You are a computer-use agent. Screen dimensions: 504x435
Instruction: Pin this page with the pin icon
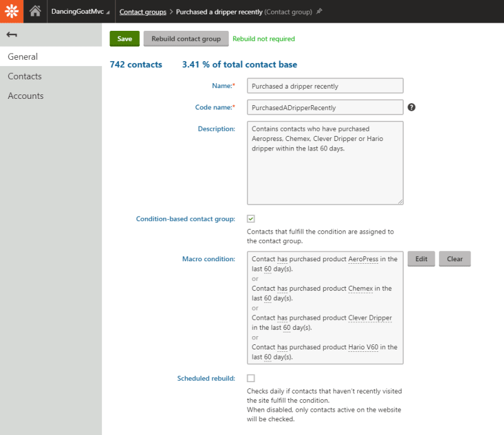pyautogui.click(x=319, y=11)
